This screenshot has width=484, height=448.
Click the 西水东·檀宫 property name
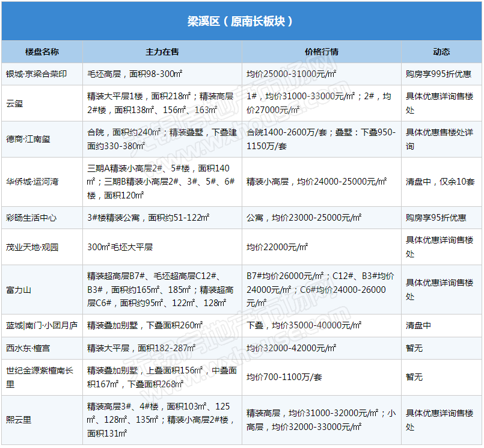[28, 348]
